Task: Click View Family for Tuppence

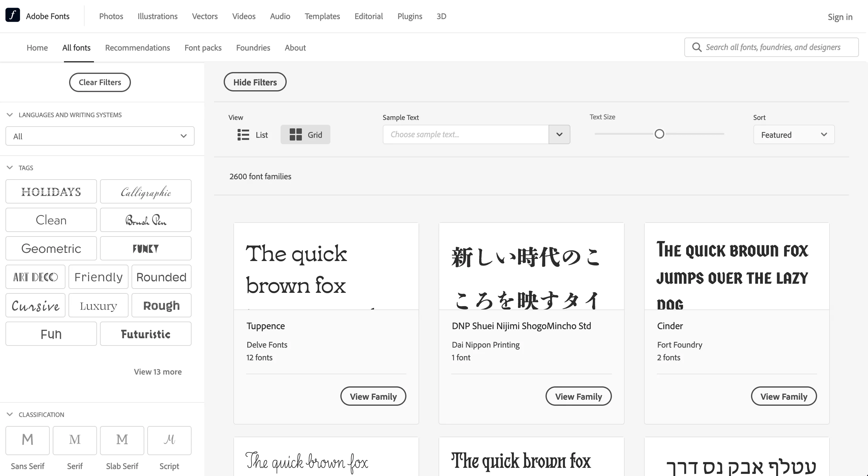Action: click(373, 396)
